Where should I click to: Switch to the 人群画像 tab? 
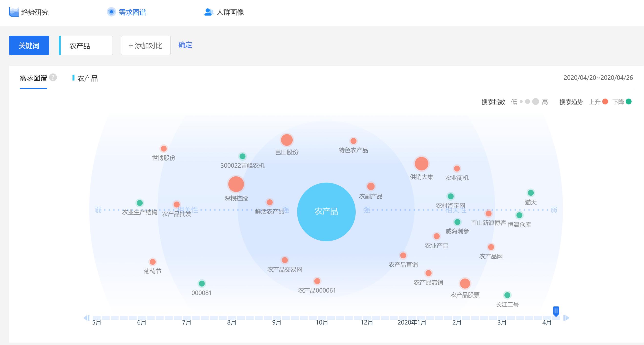point(230,12)
